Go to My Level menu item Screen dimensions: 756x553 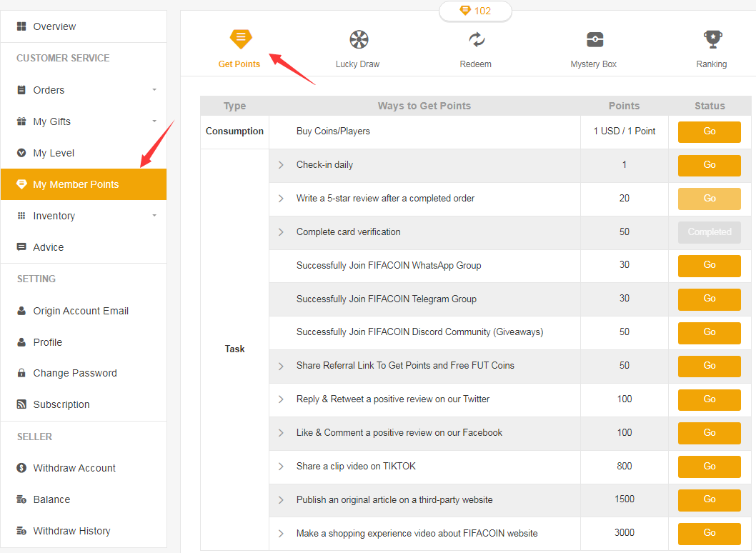(54, 153)
